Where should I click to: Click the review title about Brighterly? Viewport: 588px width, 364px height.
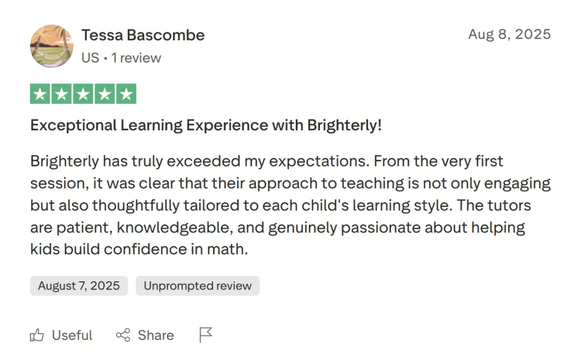[206, 125]
